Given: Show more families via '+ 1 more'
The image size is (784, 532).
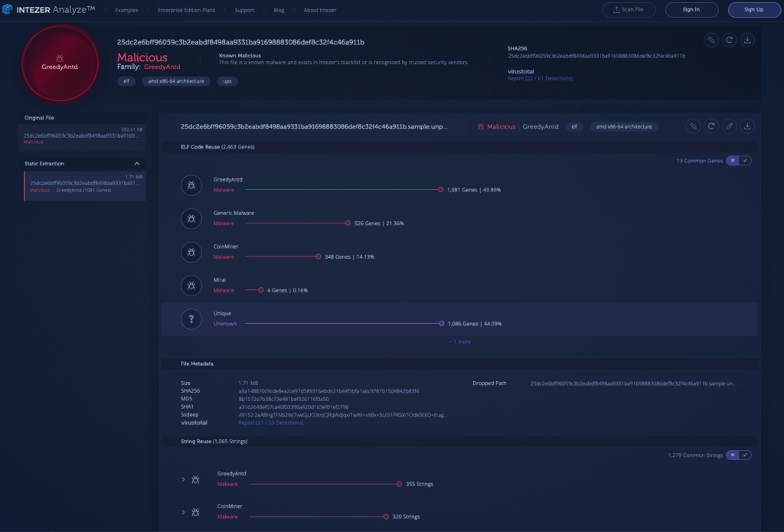Looking at the screenshot, I should coord(459,341).
